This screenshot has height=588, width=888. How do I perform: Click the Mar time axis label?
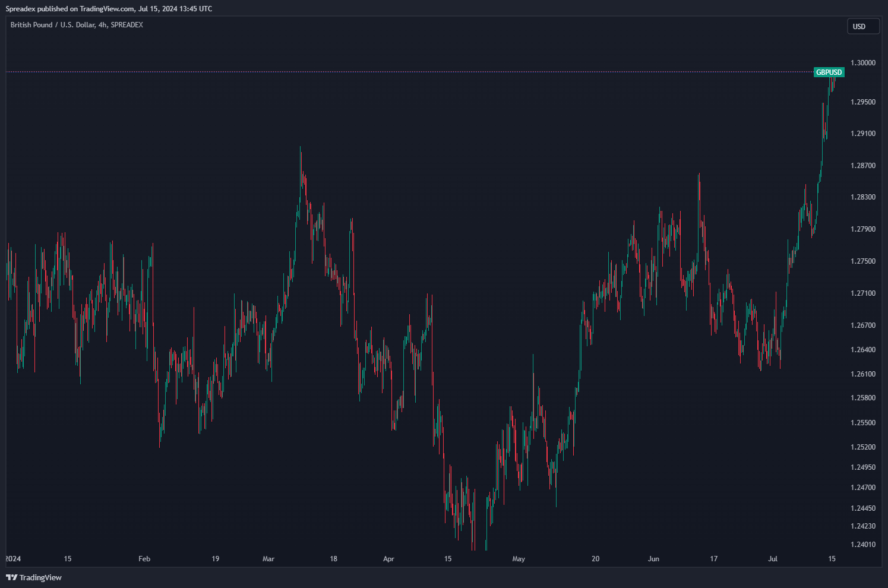point(268,559)
